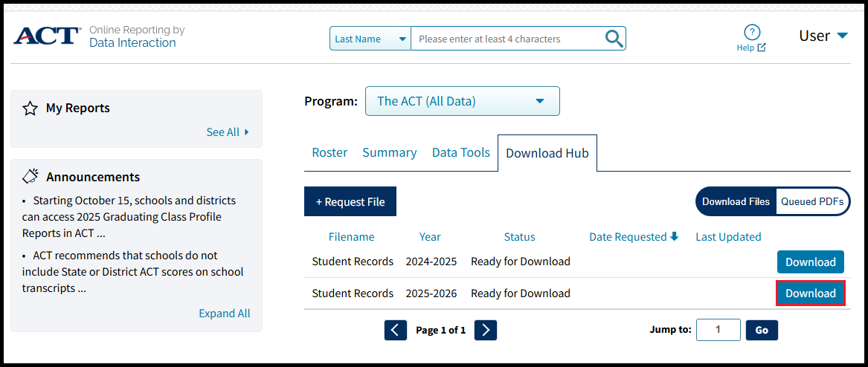868x367 pixels.
Task: Open the User account menu
Action: tap(823, 36)
